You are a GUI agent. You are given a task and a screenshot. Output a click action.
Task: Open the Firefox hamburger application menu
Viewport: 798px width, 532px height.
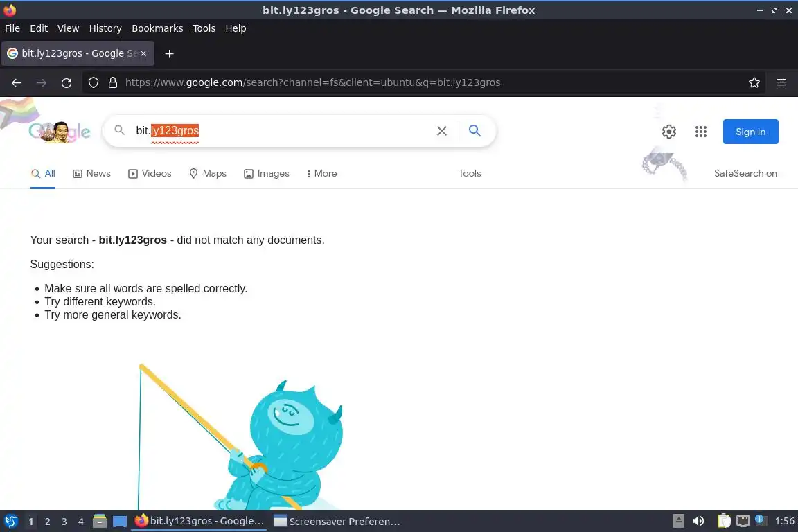click(x=781, y=82)
